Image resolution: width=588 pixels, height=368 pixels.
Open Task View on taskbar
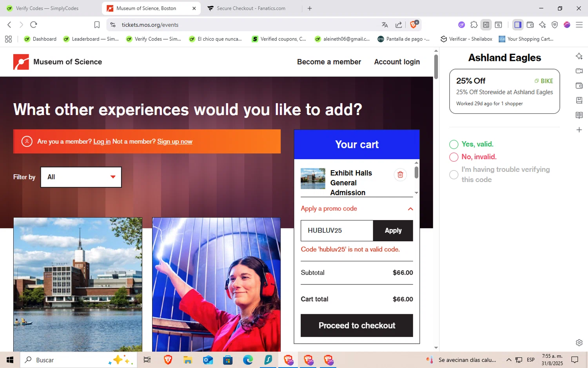click(x=147, y=360)
